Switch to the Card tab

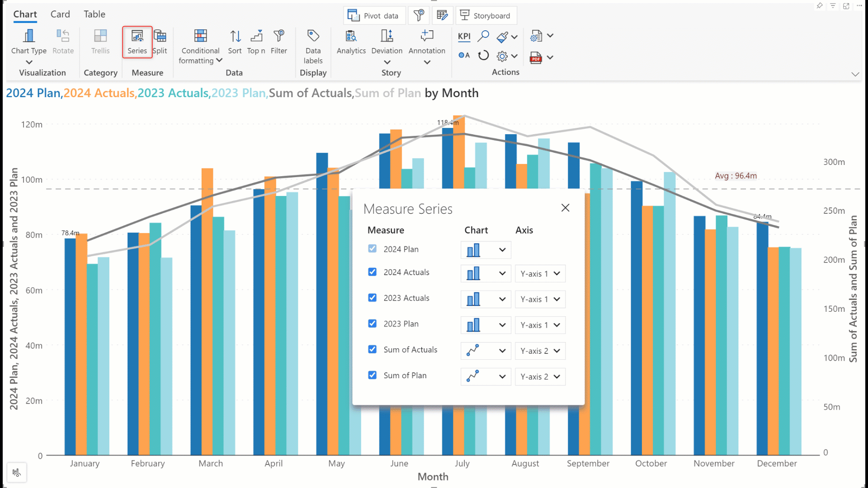click(x=60, y=14)
